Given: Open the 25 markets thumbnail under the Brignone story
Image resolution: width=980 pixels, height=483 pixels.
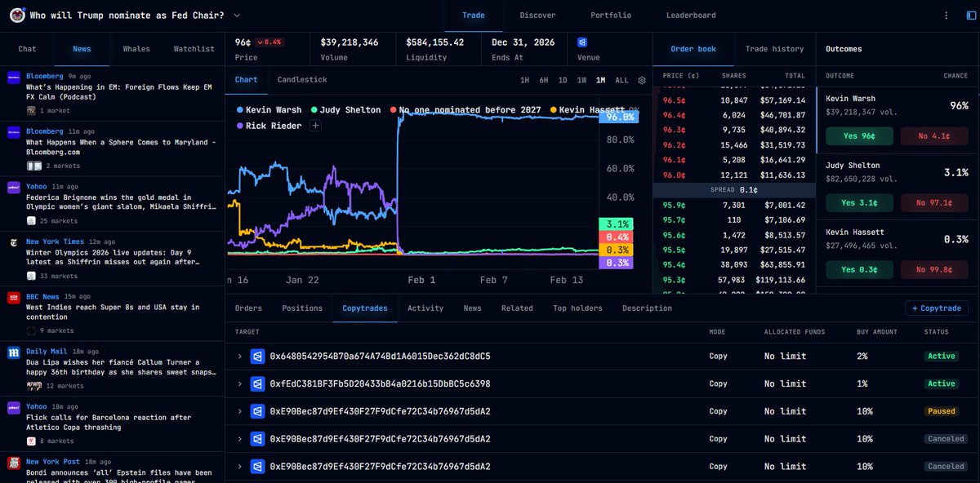Looking at the screenshot, I should coord(31,220).
